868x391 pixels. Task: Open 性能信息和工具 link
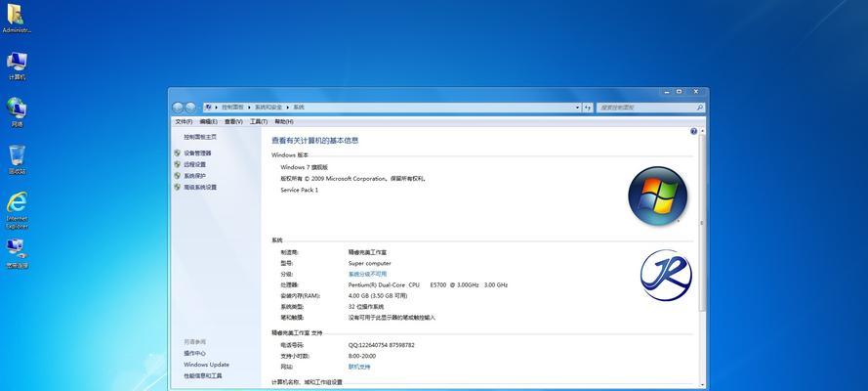(203, 375)
